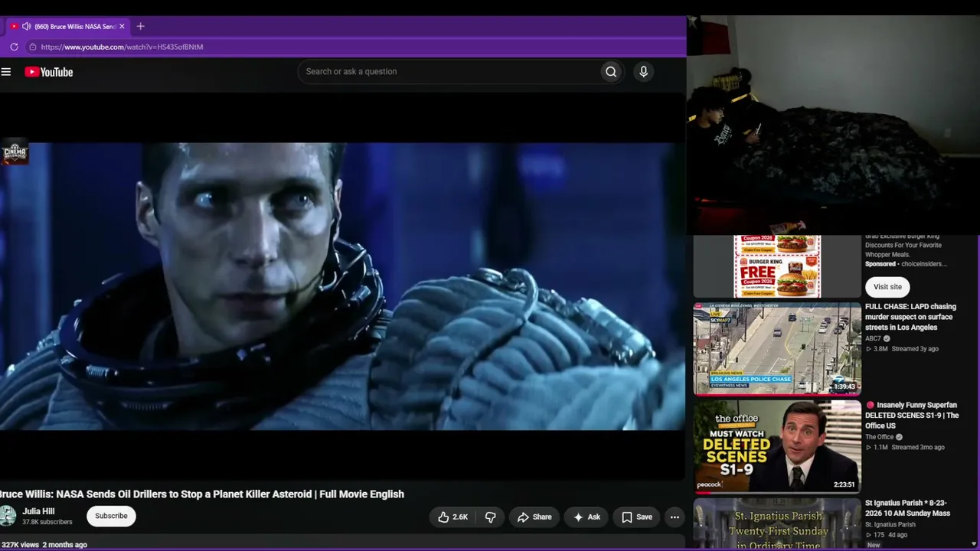Open the LAPD police chase video thumbnail
980x551 pixels.
point(777,349)
